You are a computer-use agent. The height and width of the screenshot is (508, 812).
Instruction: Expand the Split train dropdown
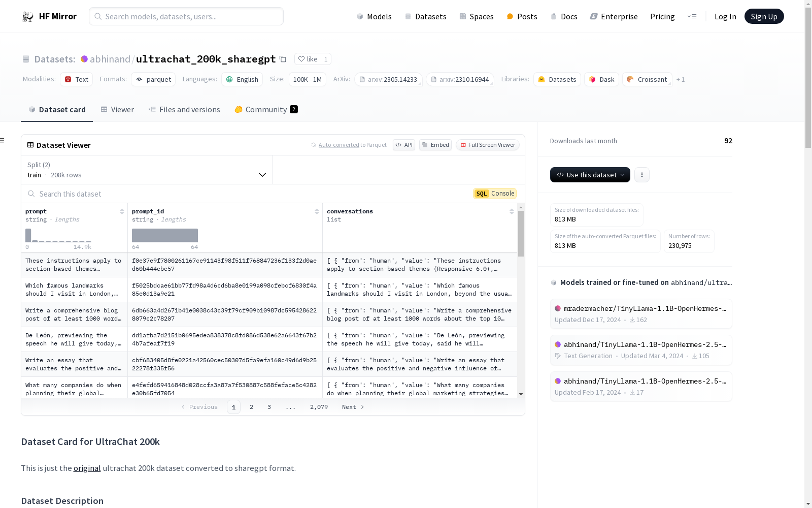tap(147, 170)
